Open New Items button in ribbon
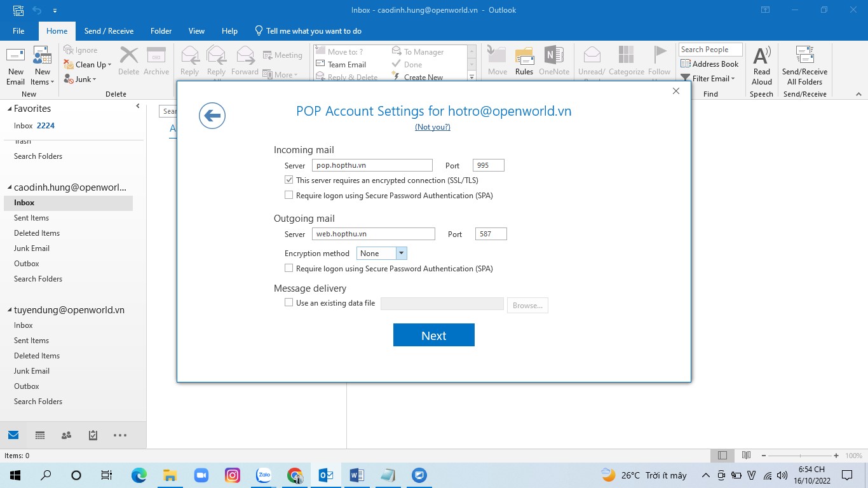The image size is (868, 488). (43, 65)
